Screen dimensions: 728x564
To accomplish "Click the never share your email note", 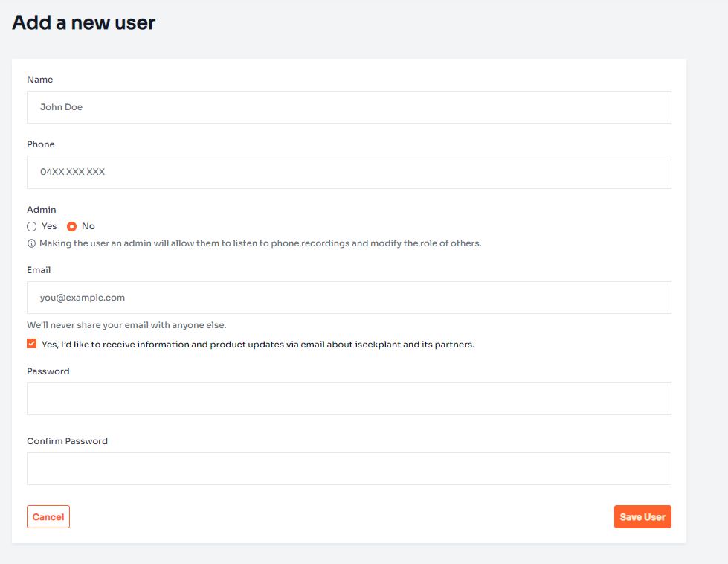I will (x=126, y=325).
